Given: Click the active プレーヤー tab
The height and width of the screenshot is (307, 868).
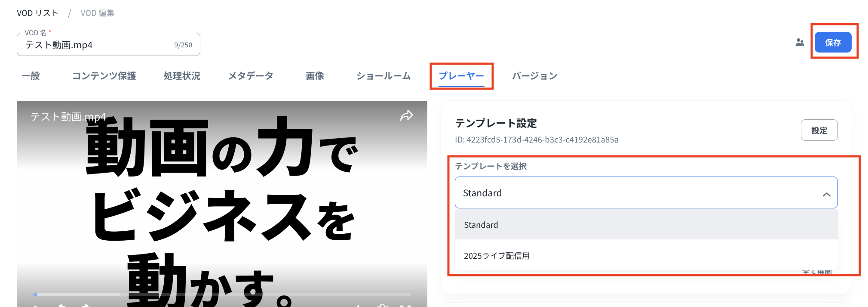Looking at the screenshot, I should tap(461, 76).
